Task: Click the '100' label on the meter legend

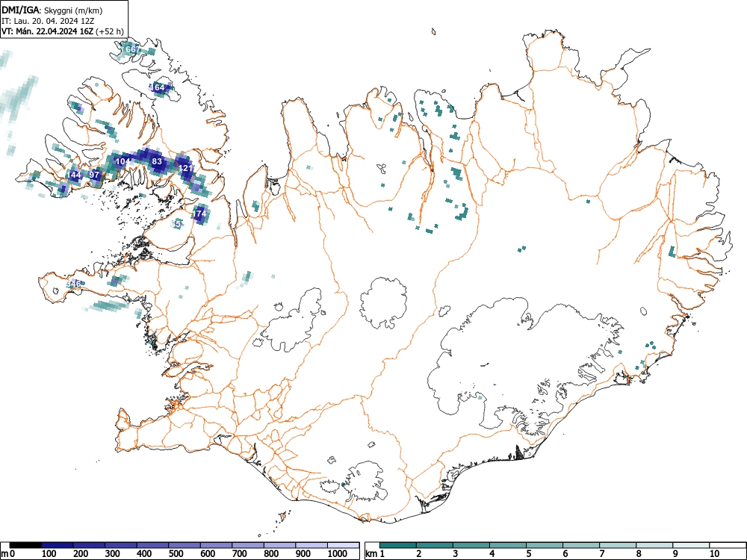Action: tap(49, 554)
